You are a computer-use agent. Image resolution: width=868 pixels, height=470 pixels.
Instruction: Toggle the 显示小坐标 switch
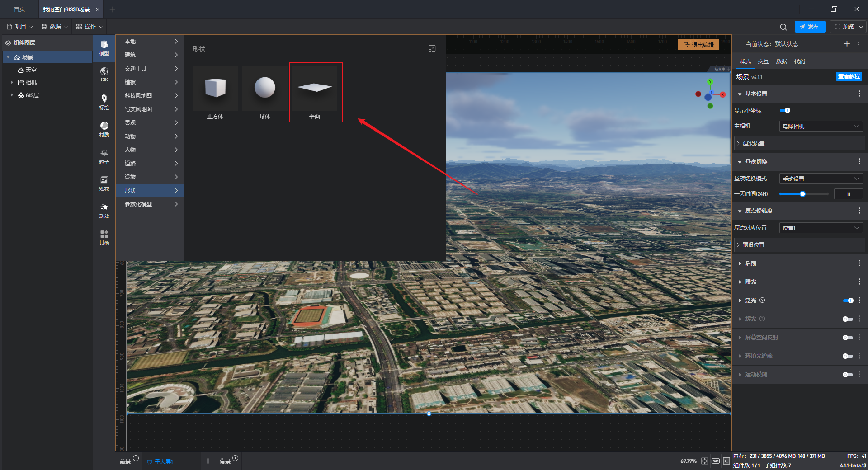pos(785,110)
